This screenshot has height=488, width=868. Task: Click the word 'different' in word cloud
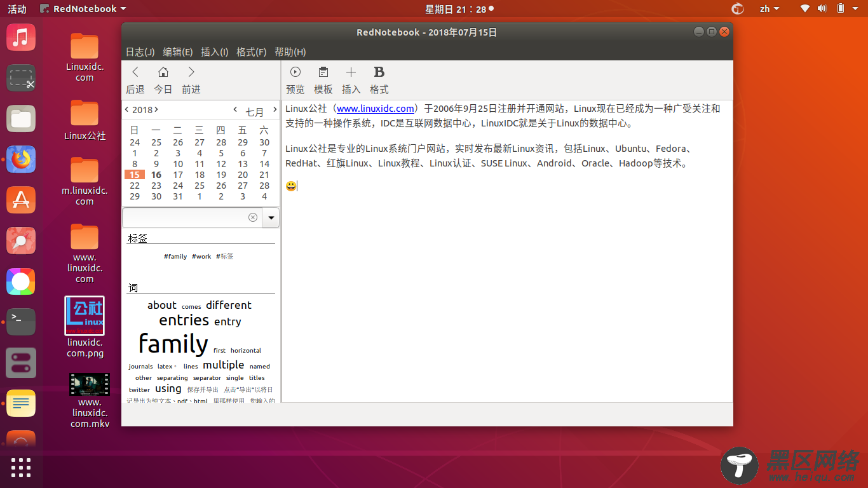coord(229,305)
